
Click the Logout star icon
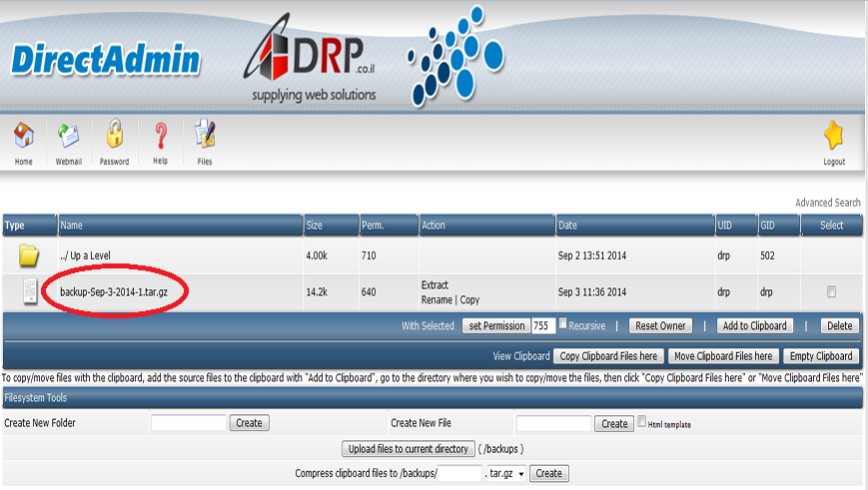tap(834, 136)
